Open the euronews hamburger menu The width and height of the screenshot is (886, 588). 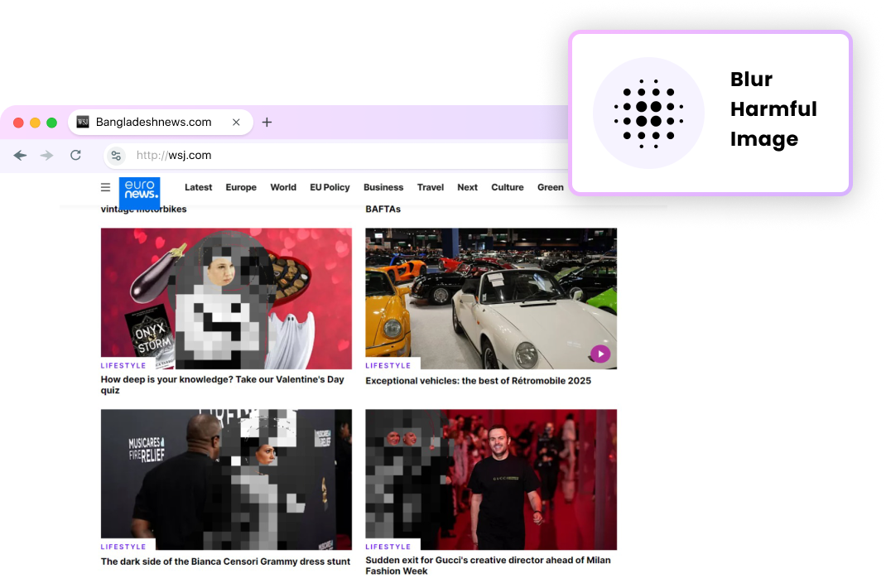(x=105, y=187)
